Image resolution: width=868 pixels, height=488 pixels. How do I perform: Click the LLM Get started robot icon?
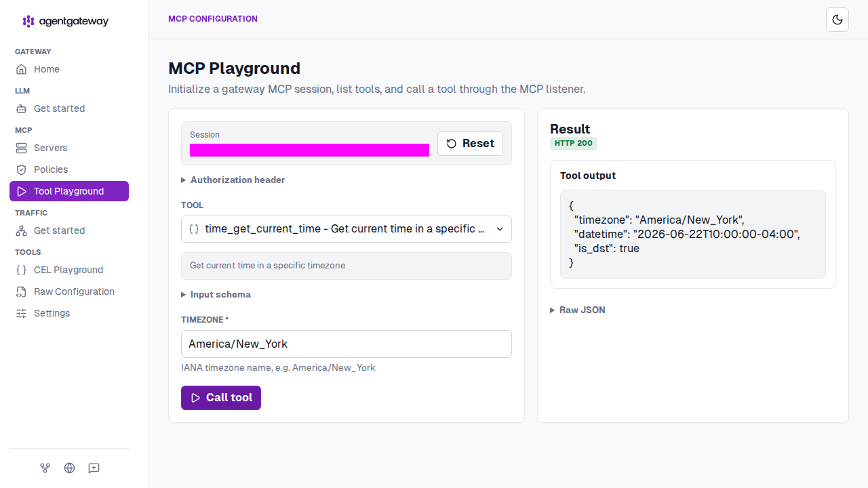[21, 108]
